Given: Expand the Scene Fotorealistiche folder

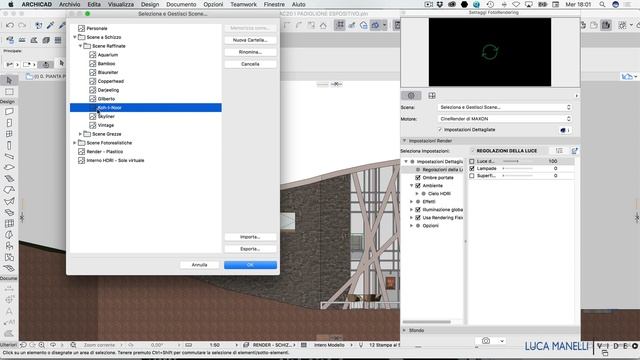Looking at the screenshot, I should tap(75, 143).
